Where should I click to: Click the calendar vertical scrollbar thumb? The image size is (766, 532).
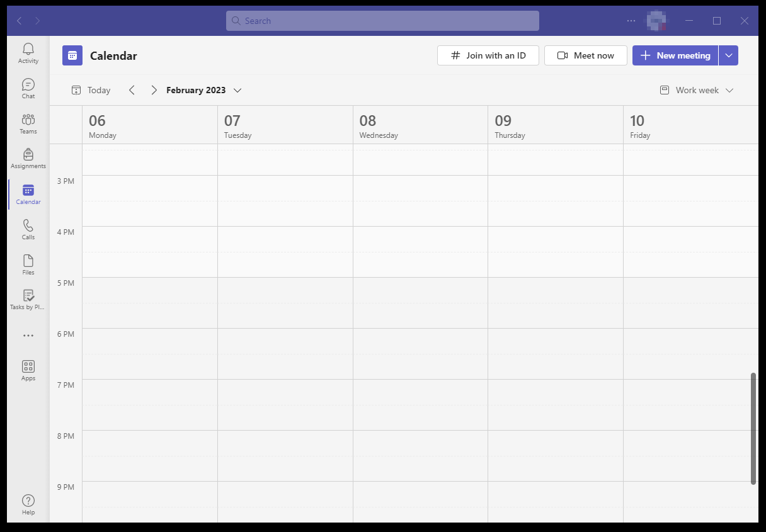(753, 428)
